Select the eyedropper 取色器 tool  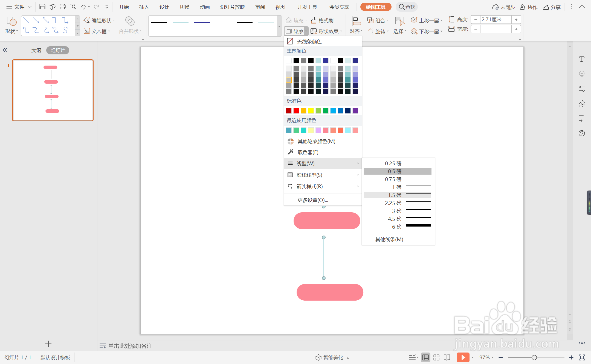(308, 152)
